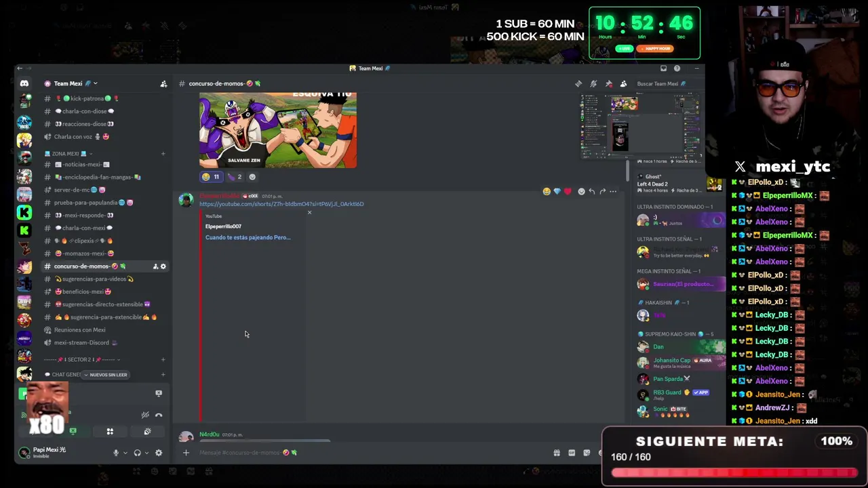Screen dimensions: 868x488
Task: Add heart quick reaction to hovered message
Action: (x=568, y=192)
